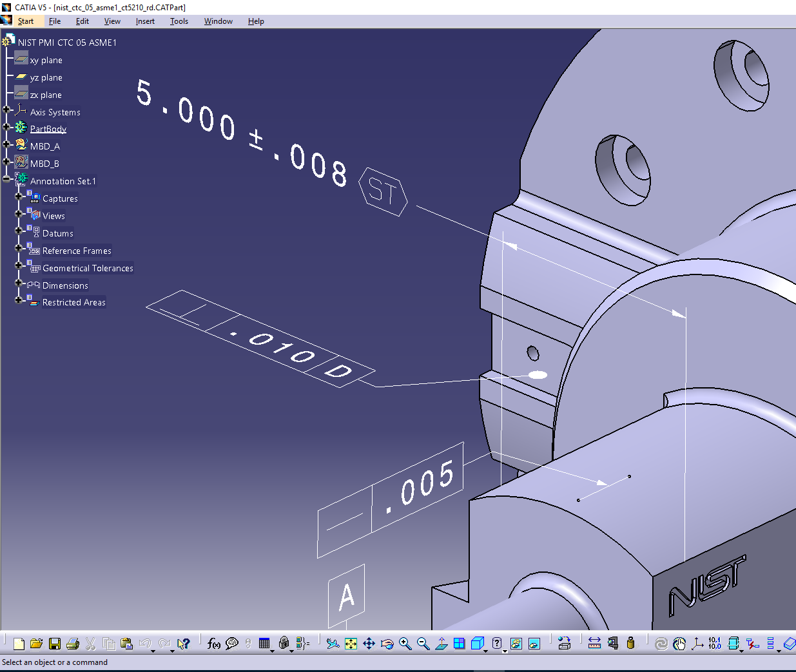Toggle Hide/Show icon in view toolbar
Image resolution: width=796 pixels, height=672 pixels.
pos(516,643)
